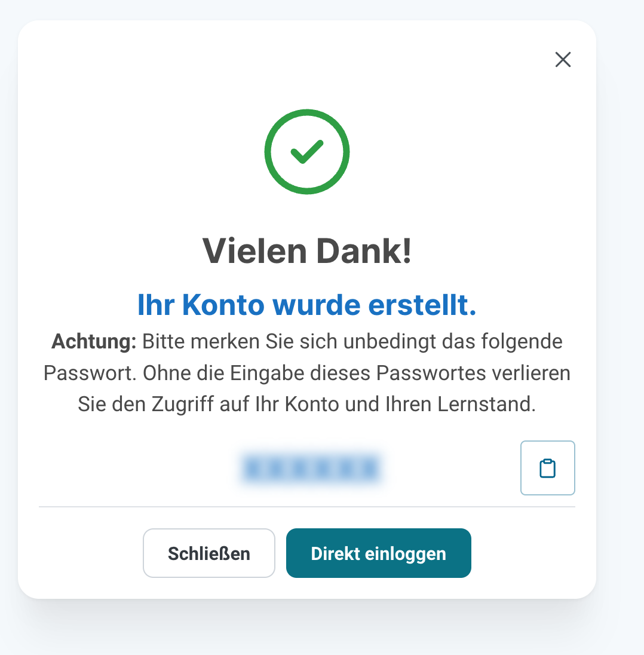Dismiss the dialog via Schließen
Screen dimensions: 644x655
tap(208, 553)
